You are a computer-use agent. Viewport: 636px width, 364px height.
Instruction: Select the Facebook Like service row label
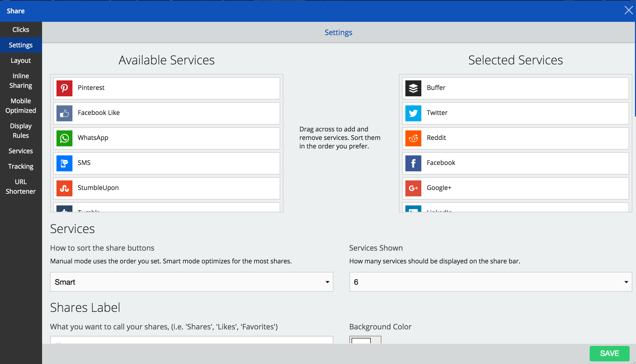(x=99, y=113)
